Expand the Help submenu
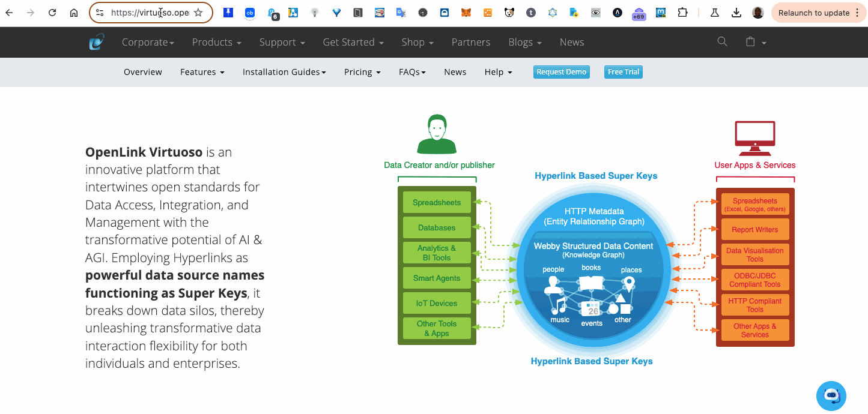 (499, 72)
